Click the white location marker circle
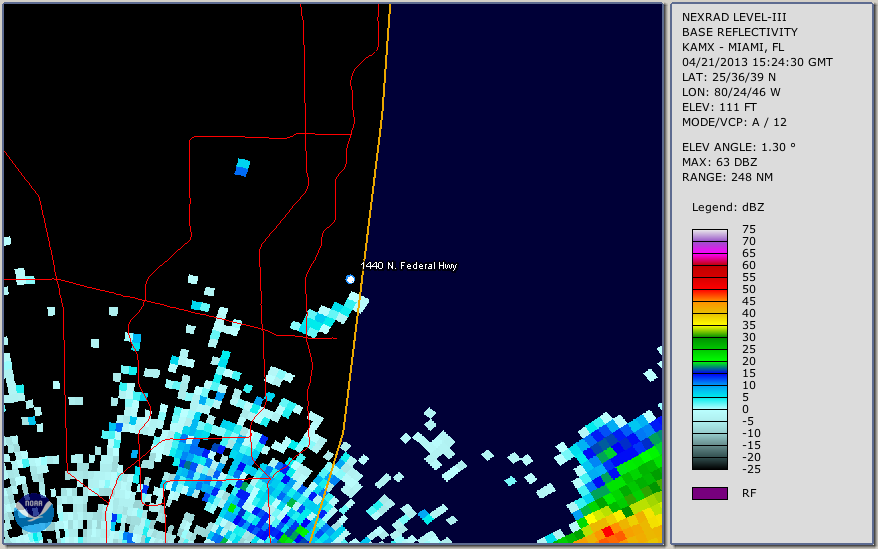The height and width of the screenshot is (549, 878). pyautogui.click(x=350, y=279)
